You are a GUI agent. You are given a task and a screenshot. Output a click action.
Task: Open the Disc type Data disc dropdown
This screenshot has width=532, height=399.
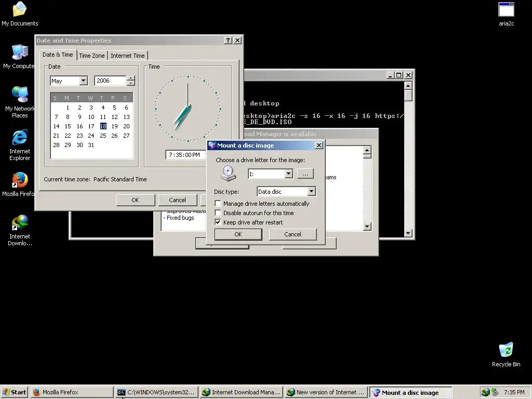311,191
